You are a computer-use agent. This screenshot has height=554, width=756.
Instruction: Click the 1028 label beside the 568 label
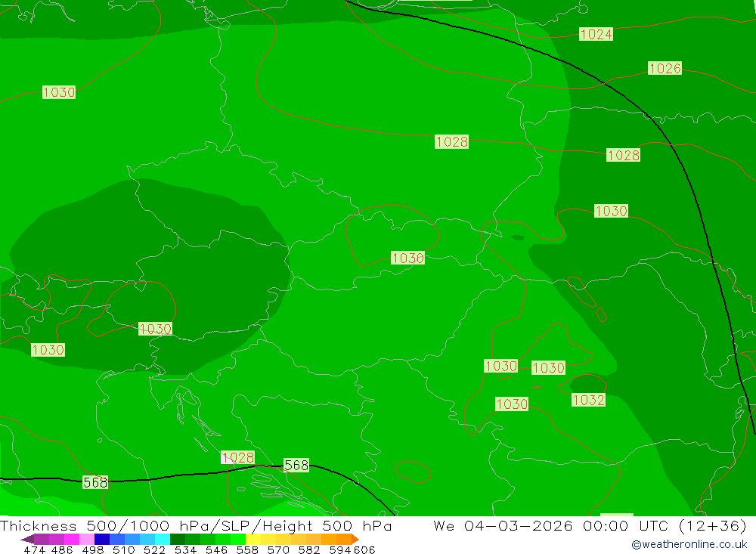click(x=237, y=457)
